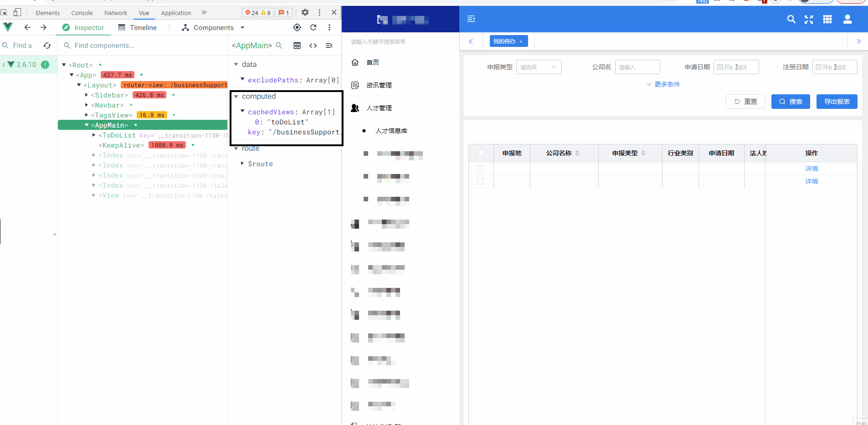Select the KeepAlive component node
This screenshot has height=425, width=868.
[x=121, y=145]
